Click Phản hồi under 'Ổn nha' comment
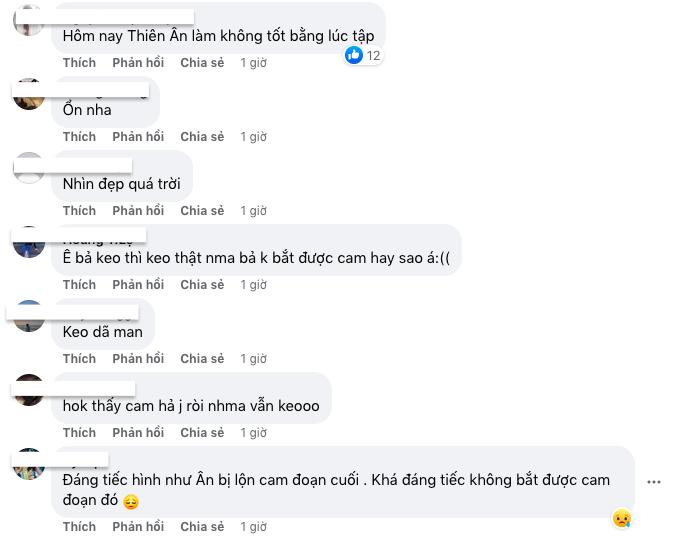The image size is (675, 539). pos(138,137)
